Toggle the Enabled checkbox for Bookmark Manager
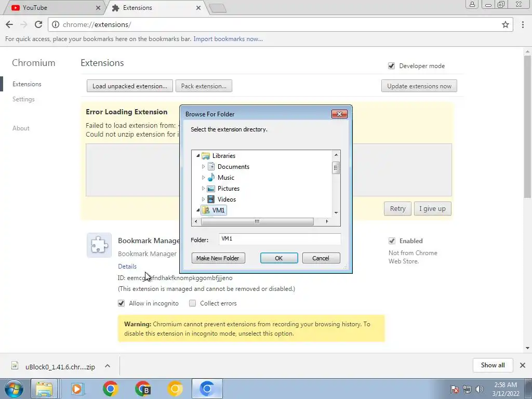 click(392, 241)
